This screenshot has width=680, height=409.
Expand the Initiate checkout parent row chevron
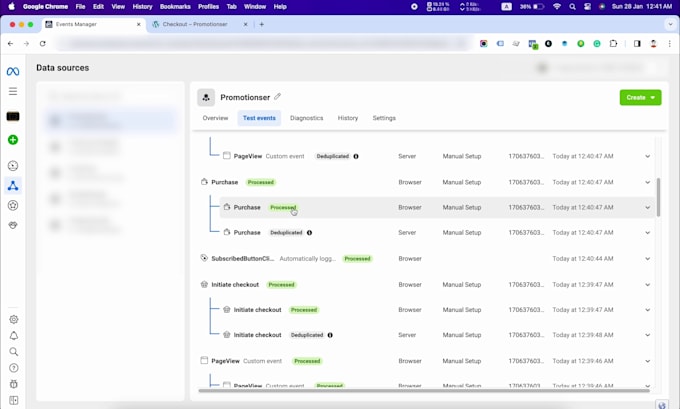(x=647, y=285)
